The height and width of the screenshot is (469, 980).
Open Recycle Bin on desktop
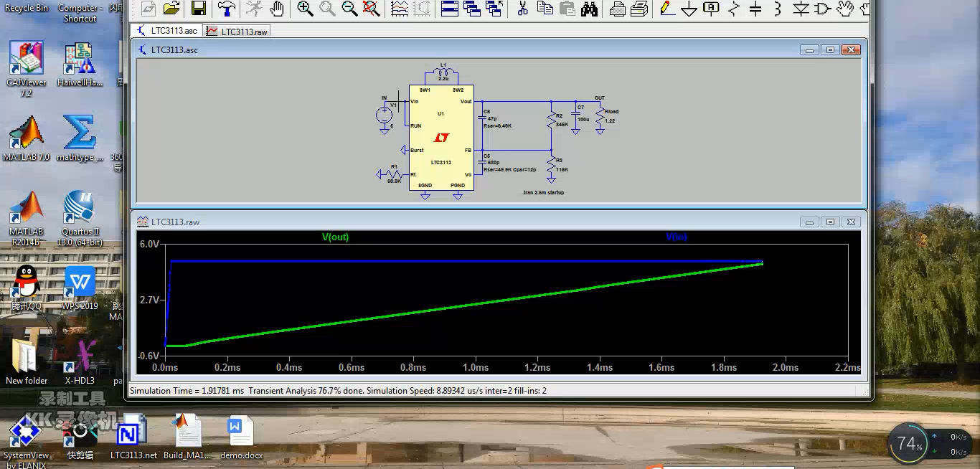point(27,6)
